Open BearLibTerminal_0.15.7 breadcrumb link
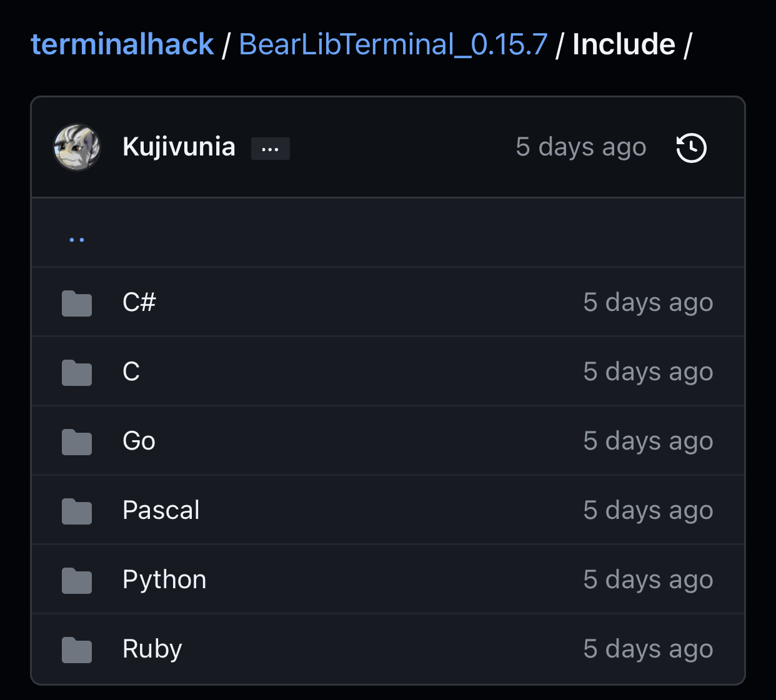This screenshot has height=700, width=776. pyautogui.click(x=393, y=45)
